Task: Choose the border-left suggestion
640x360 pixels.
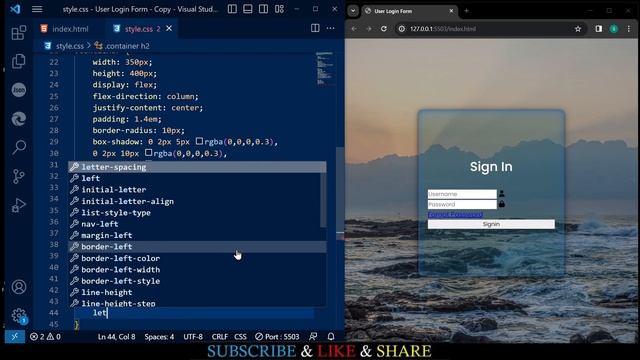Action: pos(197,247)
